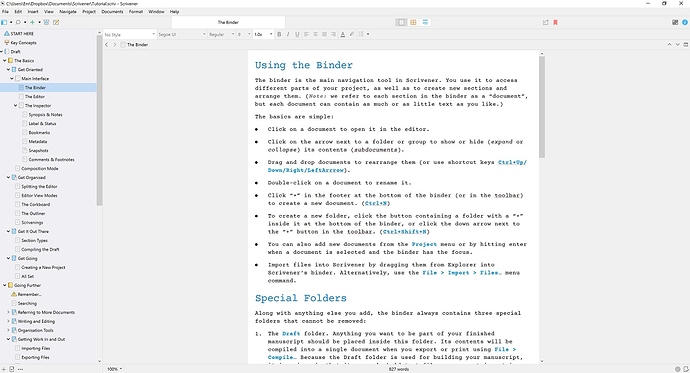
Task: Follow the Ctrl+Shift+N shortcut link
Action: (404, 232)
